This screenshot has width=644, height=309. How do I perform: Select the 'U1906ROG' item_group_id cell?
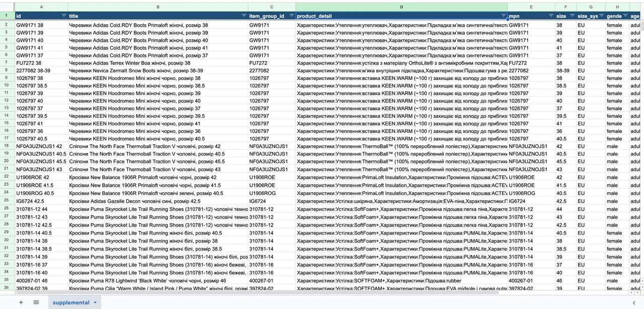[x=272, y=193]
